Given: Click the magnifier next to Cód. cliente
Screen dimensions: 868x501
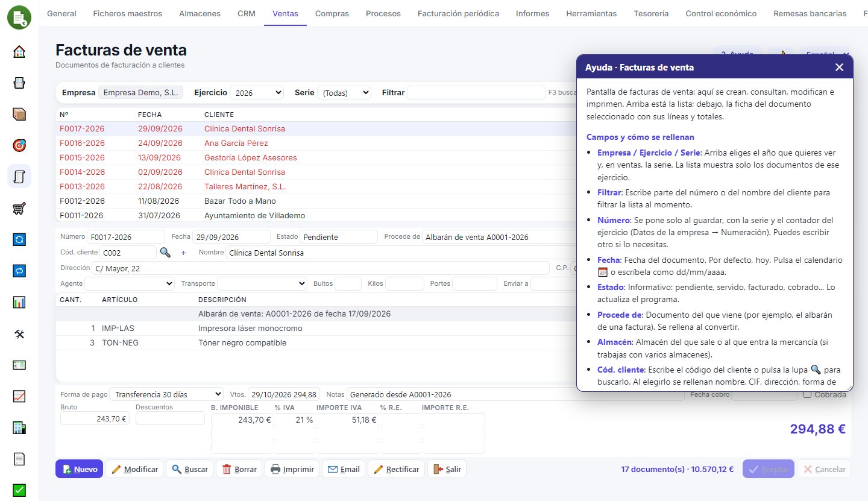Looking at the screenshot, I should [x=165, y=253].
